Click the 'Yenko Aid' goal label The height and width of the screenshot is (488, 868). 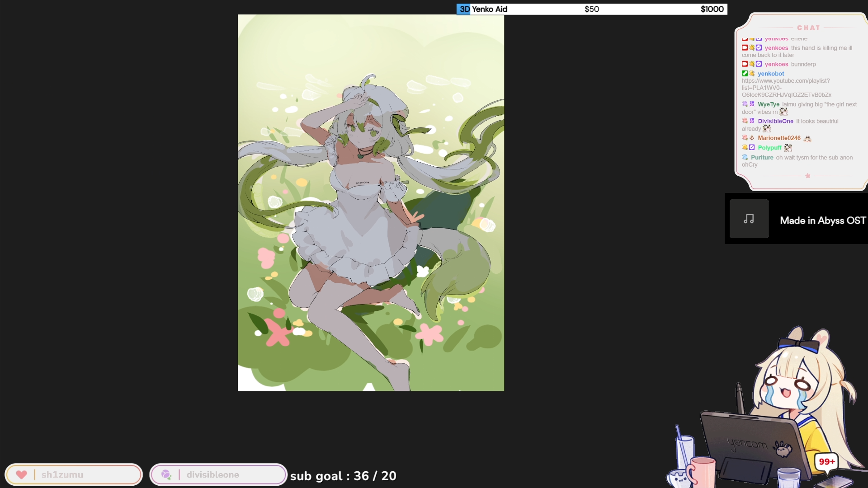490,9
